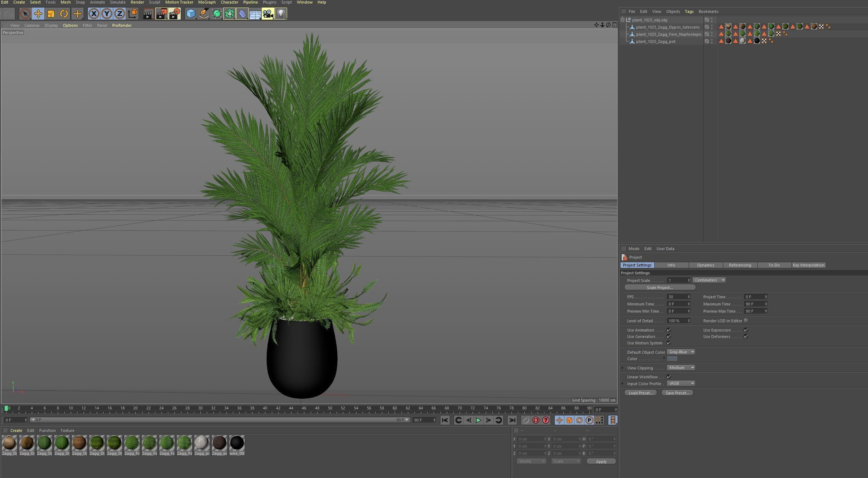Toggle the Y axis lock
This screenshot has width=868, height=478.
click(106, 14)
